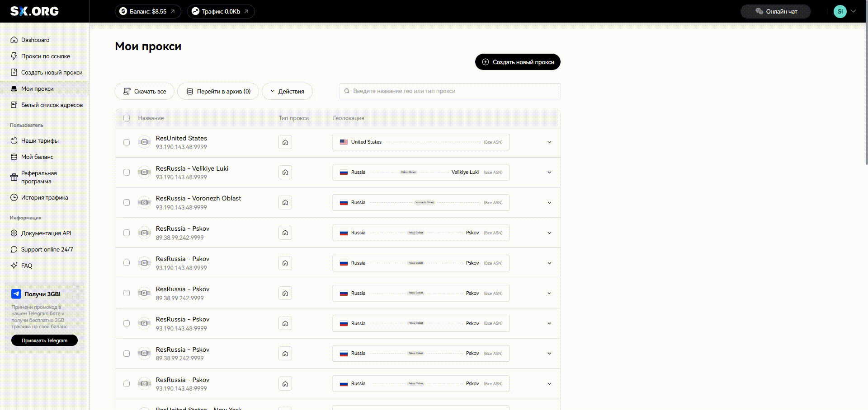Check the ResUnited States proxy checkbox
The image size is (868, 410).
coord(127,142)
